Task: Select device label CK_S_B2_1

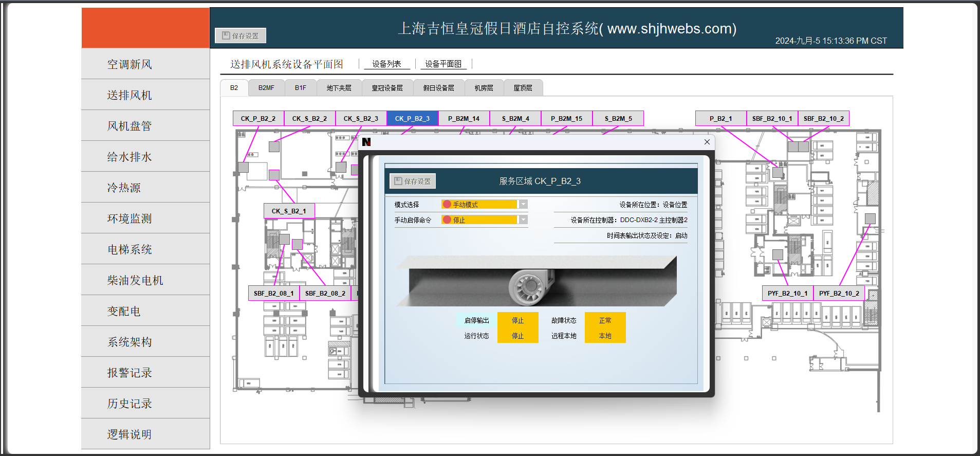Action: [289, 211]
